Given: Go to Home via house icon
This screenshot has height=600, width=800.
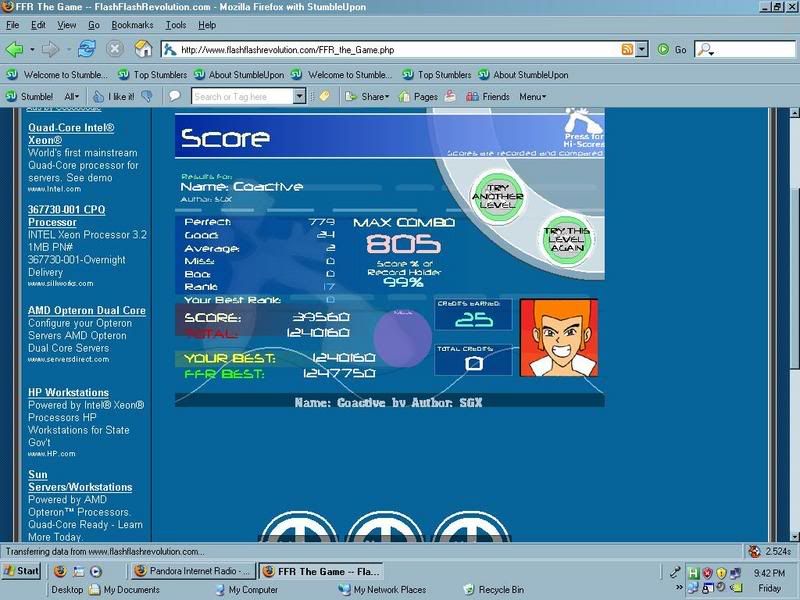Looking at the screenshot, I should point(143,49).
